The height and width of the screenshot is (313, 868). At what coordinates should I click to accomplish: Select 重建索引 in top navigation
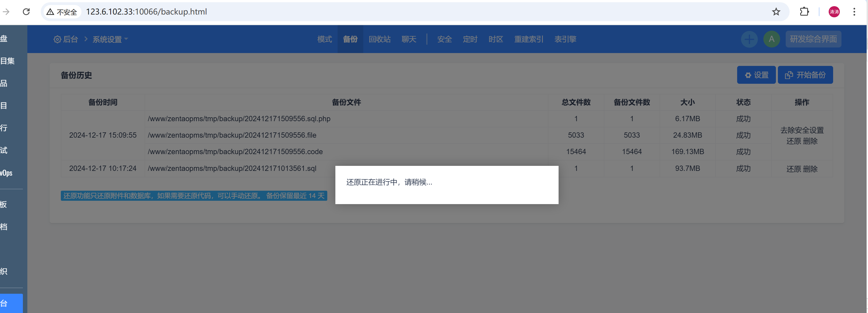(529, 39)
